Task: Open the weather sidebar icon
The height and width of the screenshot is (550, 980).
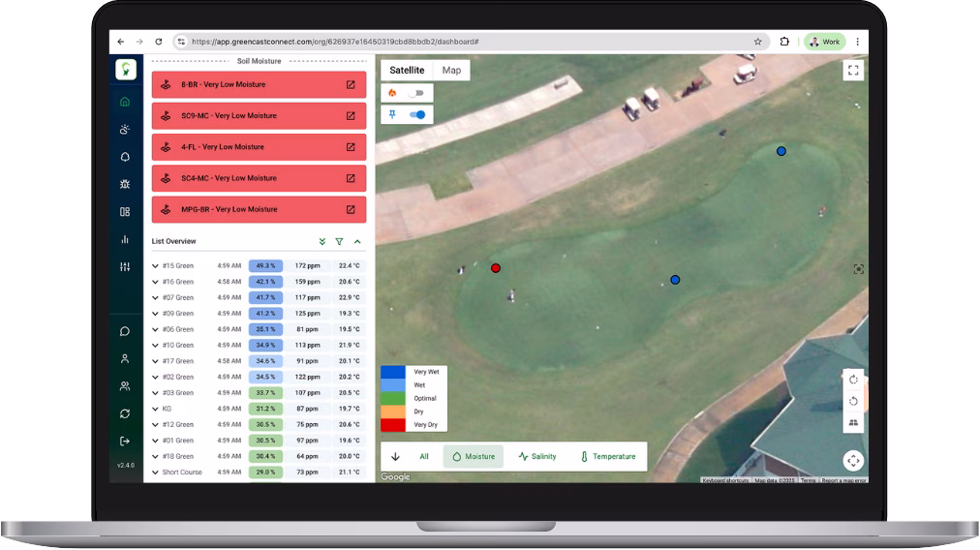Action: point(125,130)
